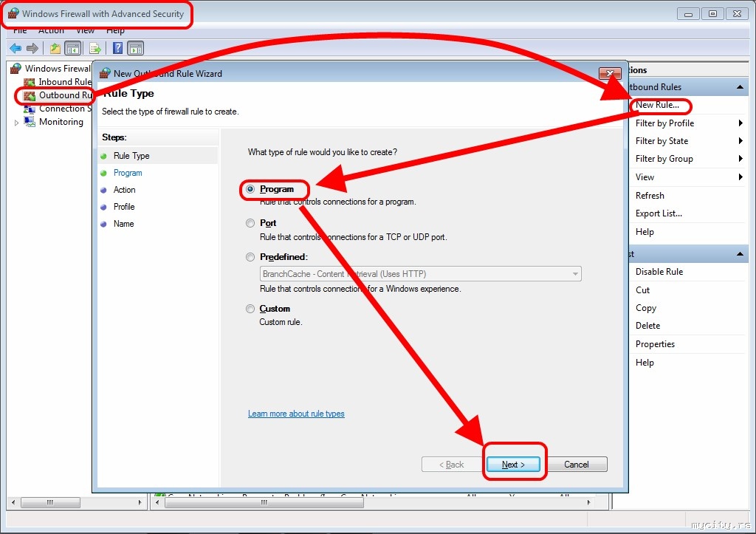Click Help under Outbound Rules actions
This screenshot has height=534, width=756.
point(645,231)
